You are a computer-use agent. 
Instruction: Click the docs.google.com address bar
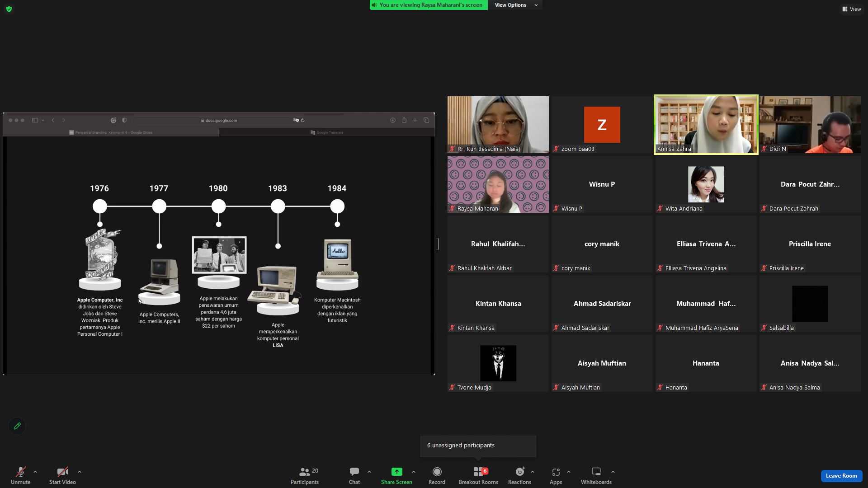[x=219, y=120]
